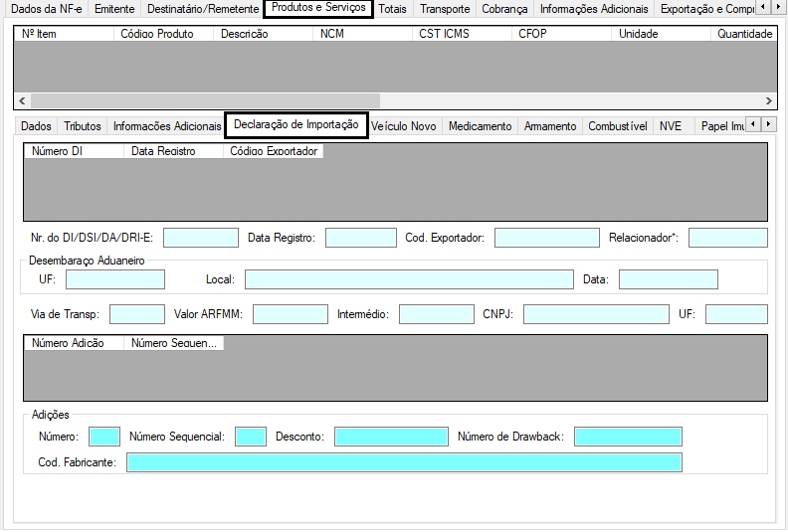Click the CST ICMS column header
This screenshot has width=788, height=532.
pos(463,34)
